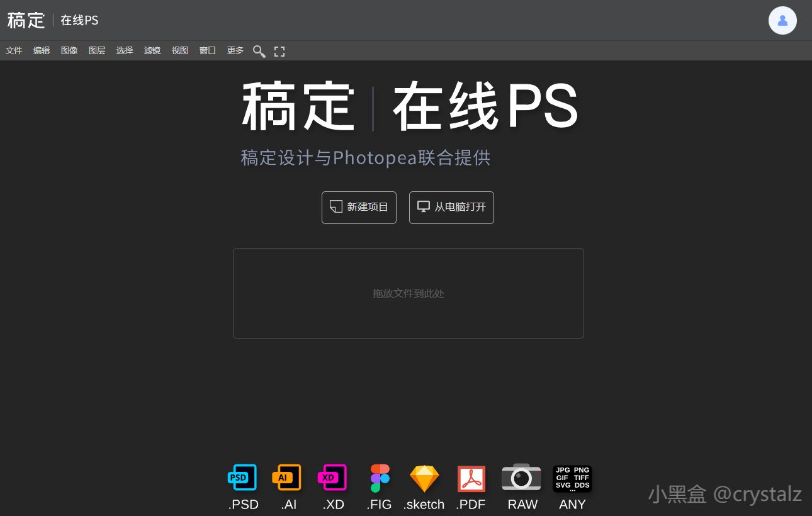The height and width of the screenshot is (516, 812).
Task: Click the .PSD format icon
Action: click(242, 478)
